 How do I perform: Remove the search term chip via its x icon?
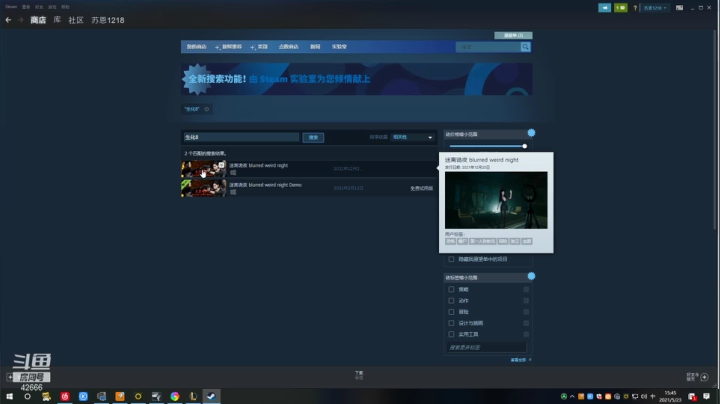click(x=207, y=109)
